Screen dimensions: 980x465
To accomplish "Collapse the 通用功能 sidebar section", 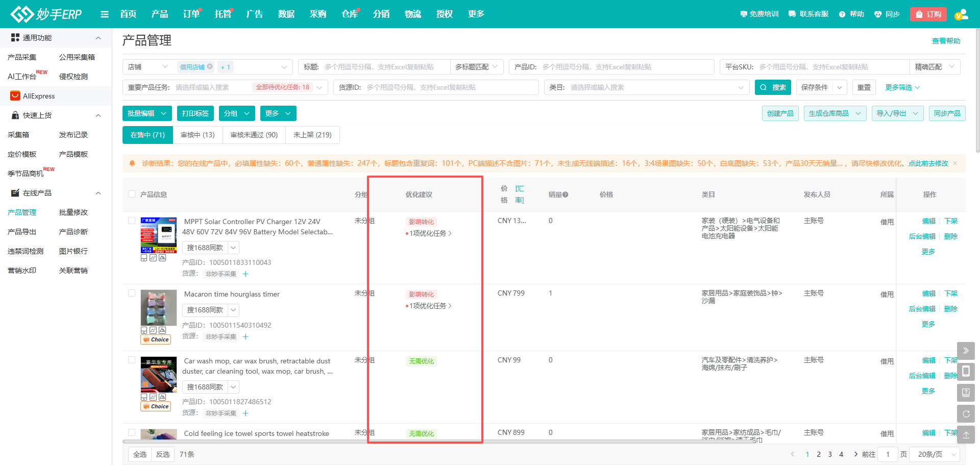I will (98, 38).
